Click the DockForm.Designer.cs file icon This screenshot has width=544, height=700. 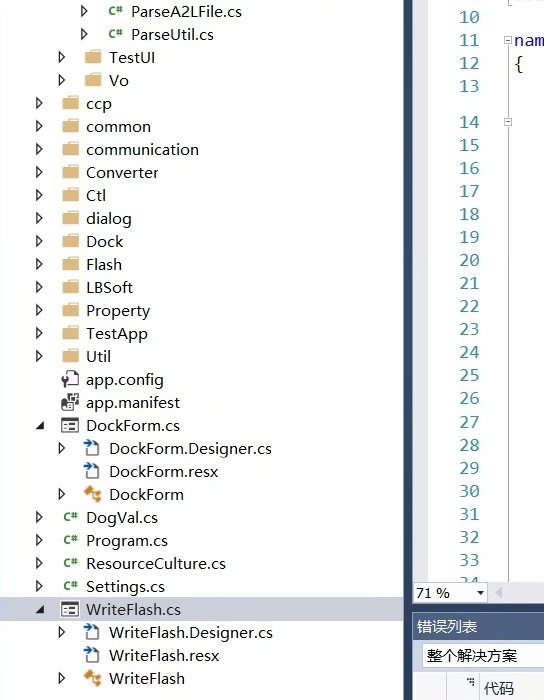(92, 448)
